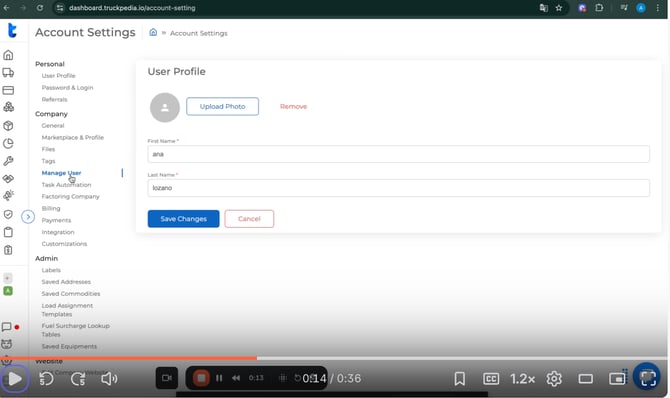
Task: Select Manage User menu item
Action: coord(61,173)
